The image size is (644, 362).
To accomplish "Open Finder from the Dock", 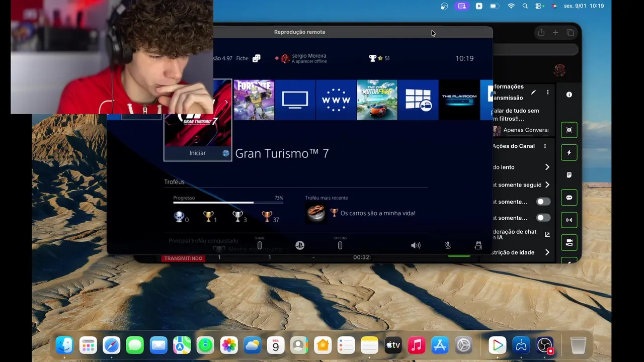I will 64,345.
